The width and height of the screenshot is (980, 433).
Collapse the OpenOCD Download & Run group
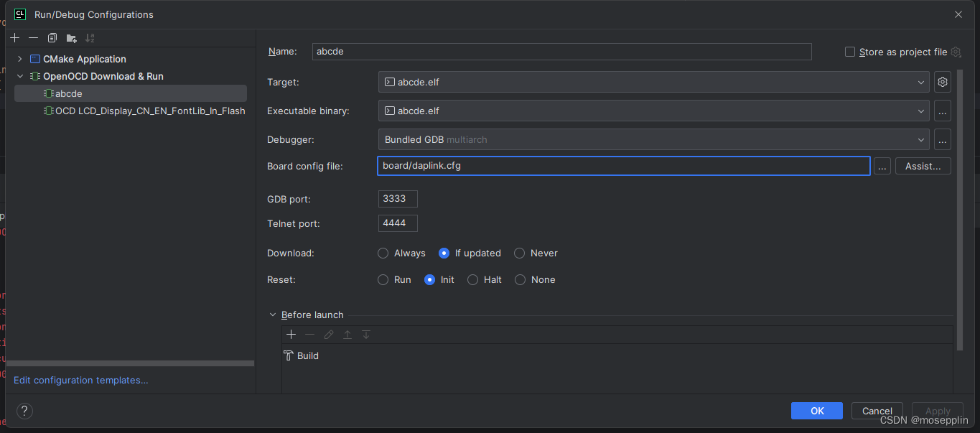point(19,75)
